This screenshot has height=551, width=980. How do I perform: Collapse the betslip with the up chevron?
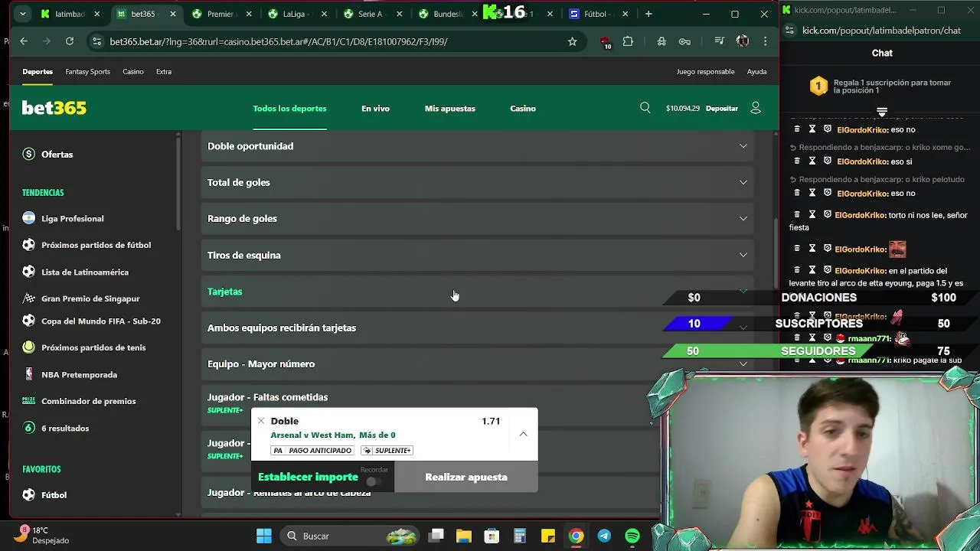[524, 434]
